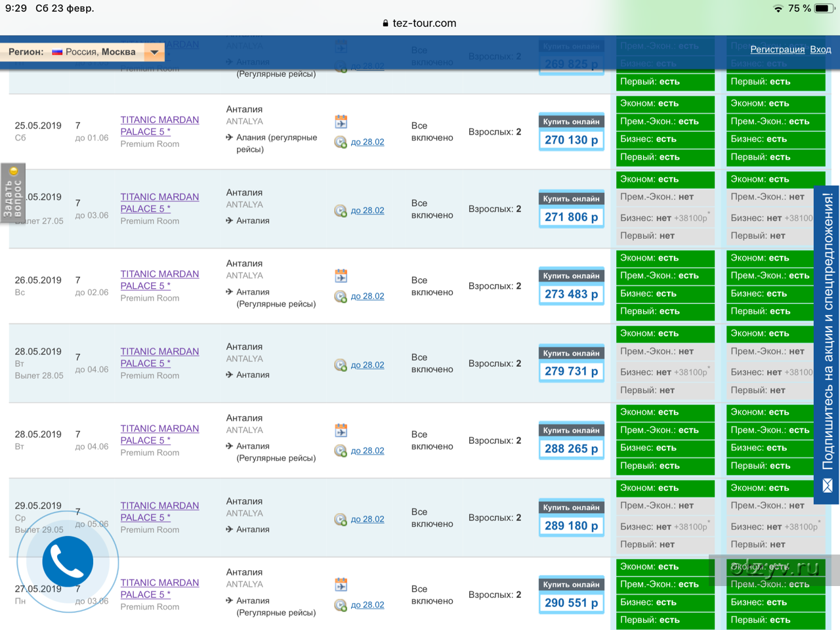The image size is (840, 630).
Task: Open Titanic Mardan Palace link for 25.05.2019
Action: pyautogui.click(x=159, y=126)
